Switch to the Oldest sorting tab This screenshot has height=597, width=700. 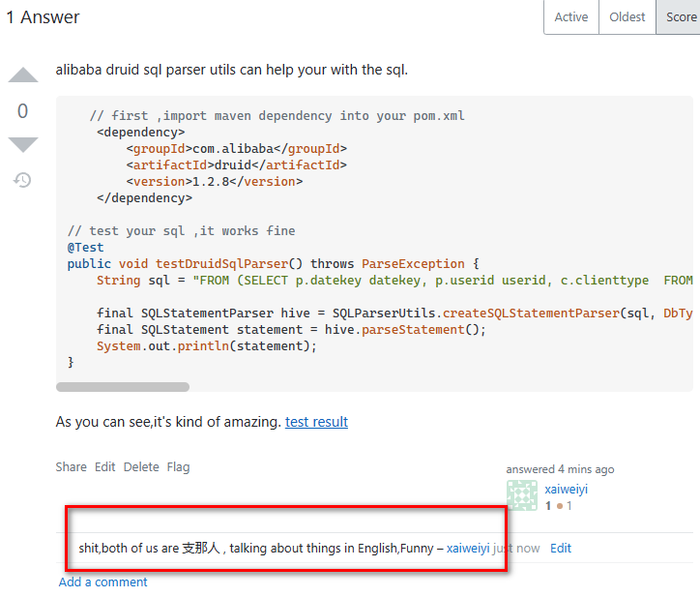click(627, 17)
